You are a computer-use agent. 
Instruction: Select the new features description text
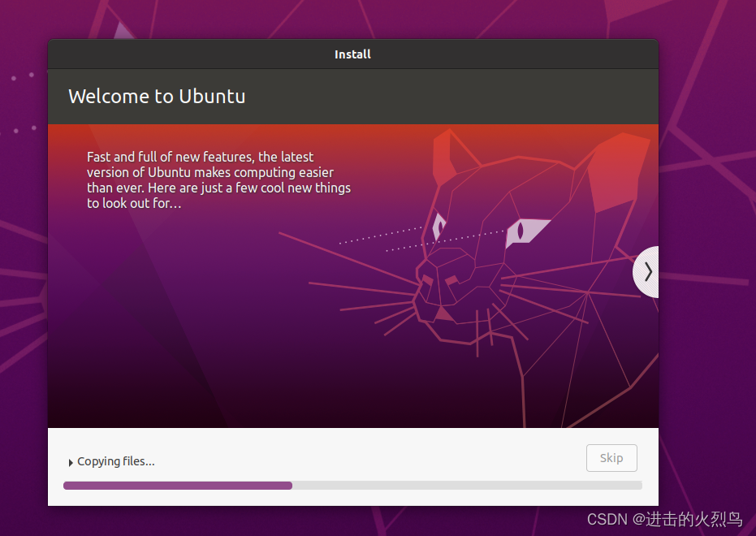(218, 179)
